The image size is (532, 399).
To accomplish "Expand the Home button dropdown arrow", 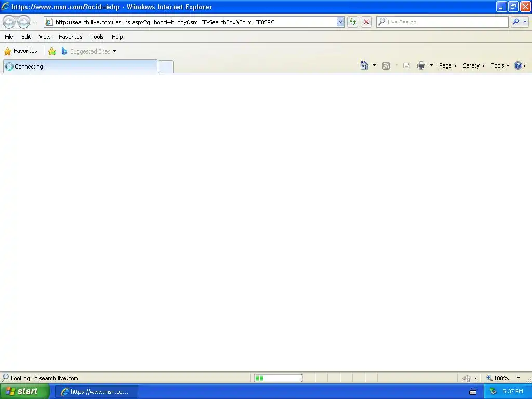I will tap(374, 65).
